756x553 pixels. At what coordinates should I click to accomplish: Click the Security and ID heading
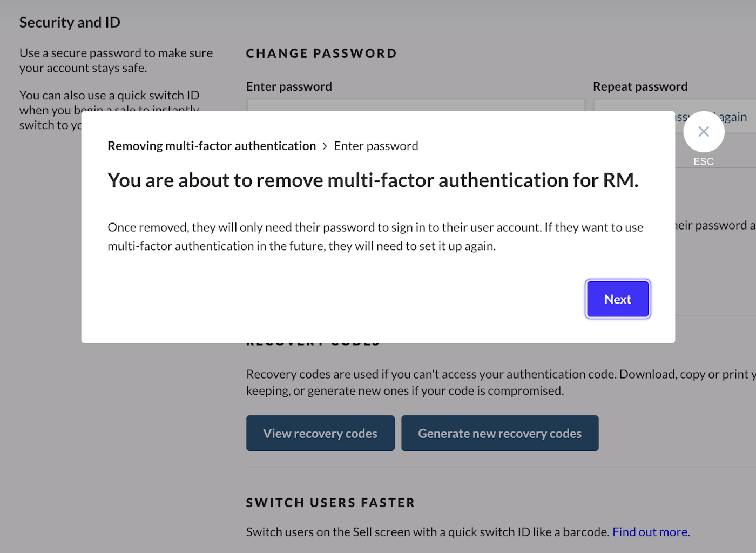(70, 22)
